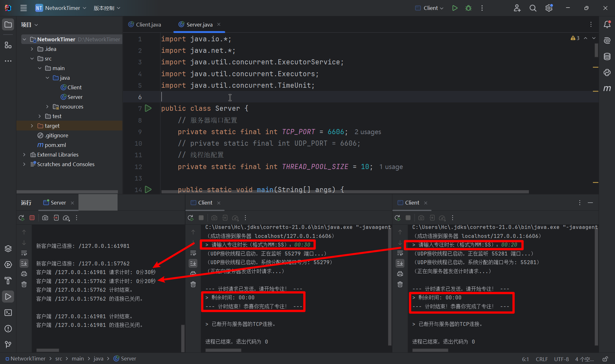Click the Debug bug icon
The width and height of the screenshot is (615, 364).
pos(468,8)
